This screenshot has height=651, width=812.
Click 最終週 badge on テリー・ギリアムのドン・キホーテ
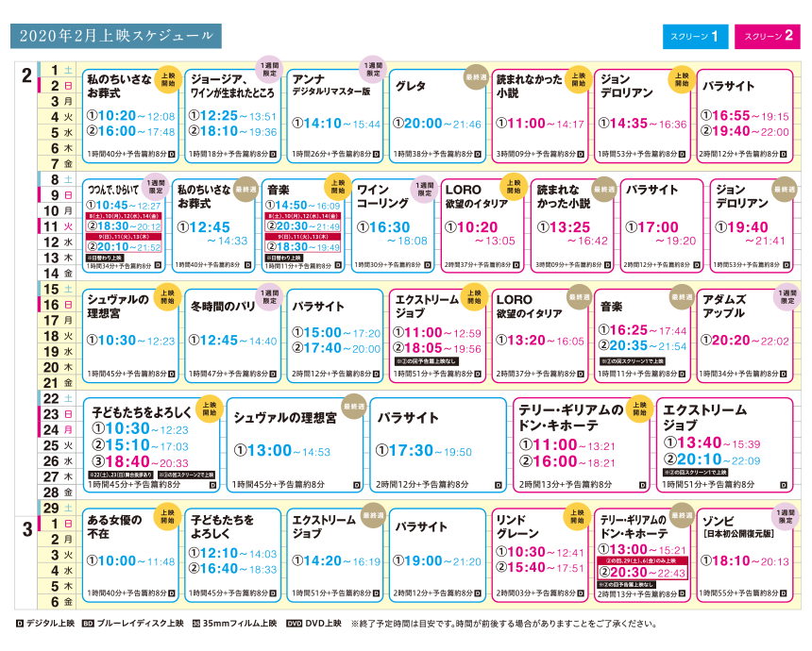682,515
